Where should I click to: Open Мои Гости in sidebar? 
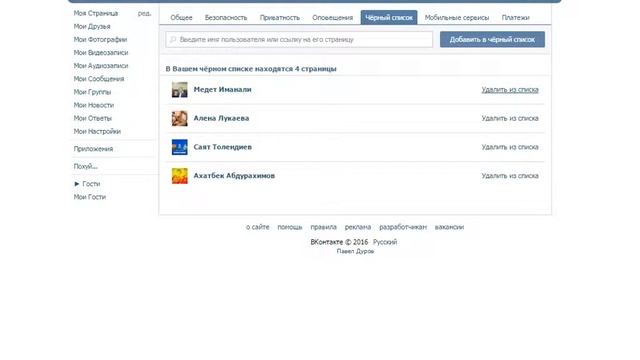pos(89,197)
